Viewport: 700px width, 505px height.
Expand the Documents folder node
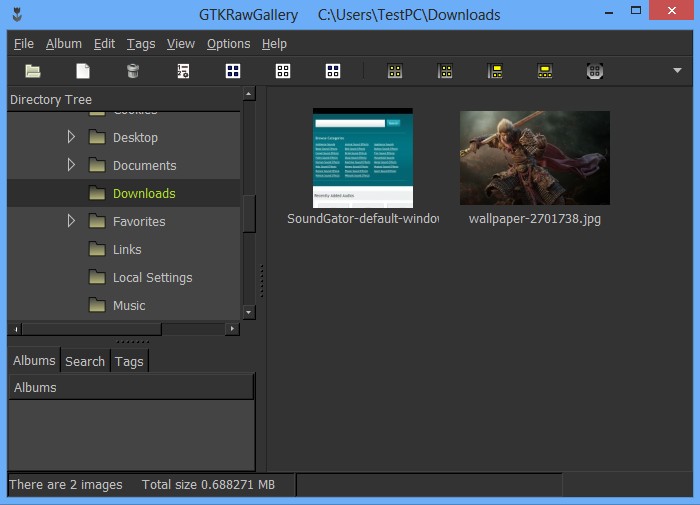pyautogui.click(x=71, y=165)
